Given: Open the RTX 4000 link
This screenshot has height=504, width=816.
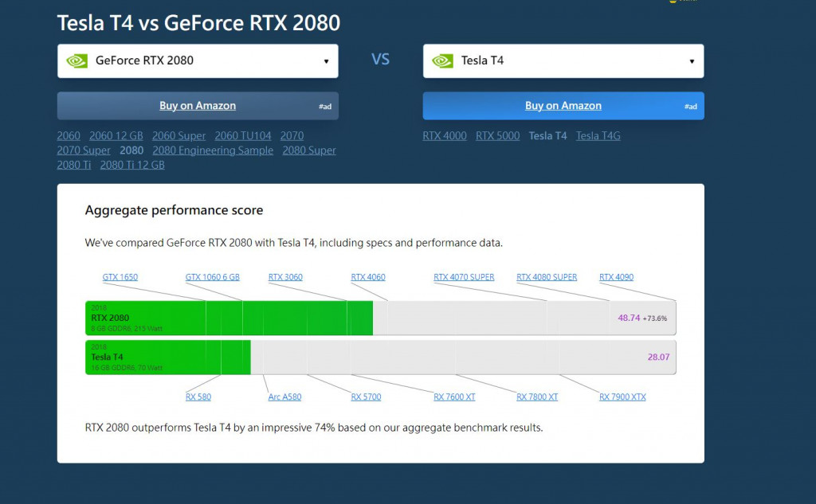Looking at the screenshot, I should click(445, 135).
